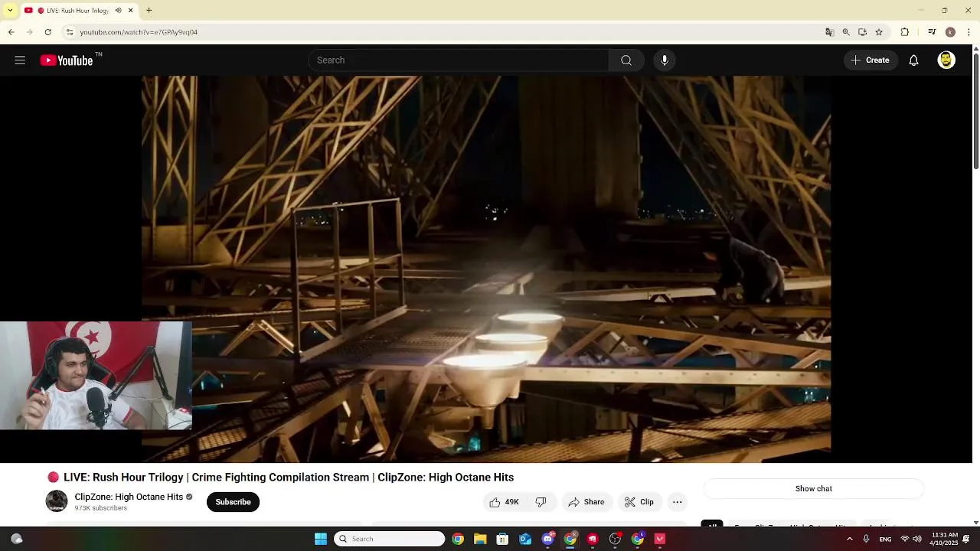980x551 pixels.
Task: Install app icon in address bar
Action: (862, 32)
